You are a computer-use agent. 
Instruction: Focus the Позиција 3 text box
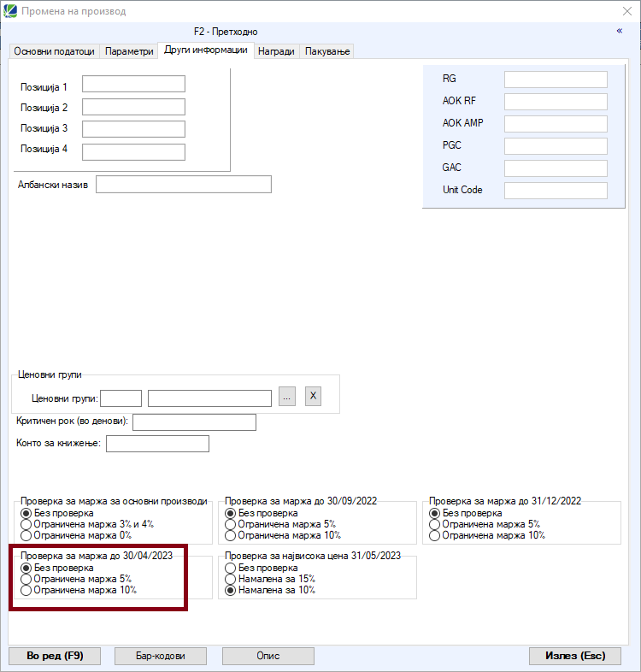(x=133, y=129)
